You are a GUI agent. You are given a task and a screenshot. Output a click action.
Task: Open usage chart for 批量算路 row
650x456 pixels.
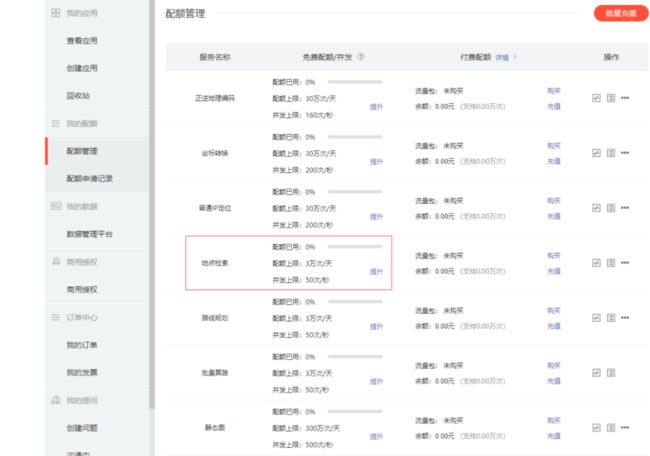[x=596, y=373]
